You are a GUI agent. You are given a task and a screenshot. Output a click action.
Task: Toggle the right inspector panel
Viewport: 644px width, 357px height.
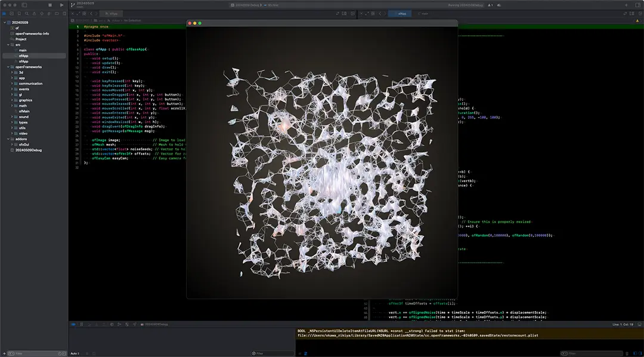[x=638, y=5]
